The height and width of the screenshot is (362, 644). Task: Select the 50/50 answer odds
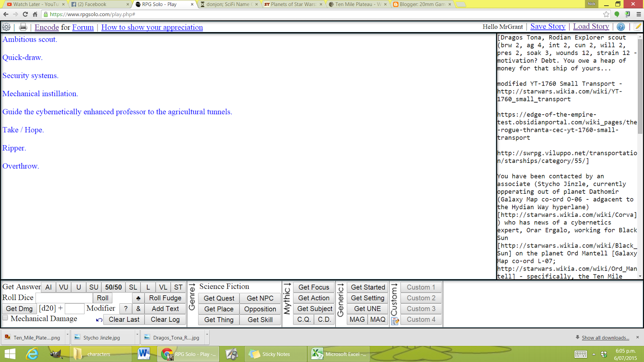click(114, 287)
